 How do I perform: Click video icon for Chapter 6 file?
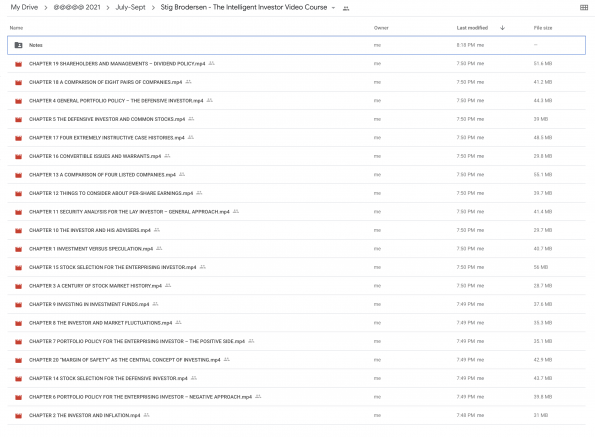[18, 397]
